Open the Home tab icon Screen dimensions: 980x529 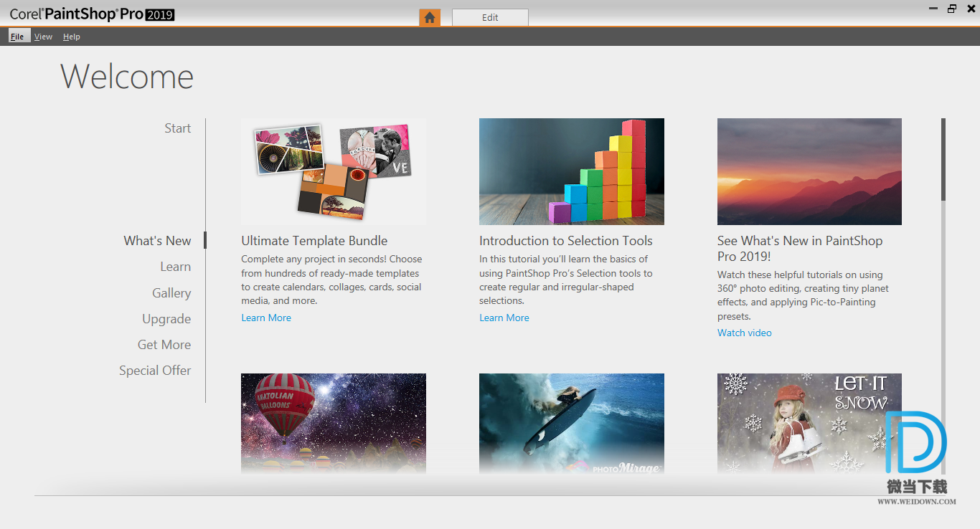click(x=430, y=17)
